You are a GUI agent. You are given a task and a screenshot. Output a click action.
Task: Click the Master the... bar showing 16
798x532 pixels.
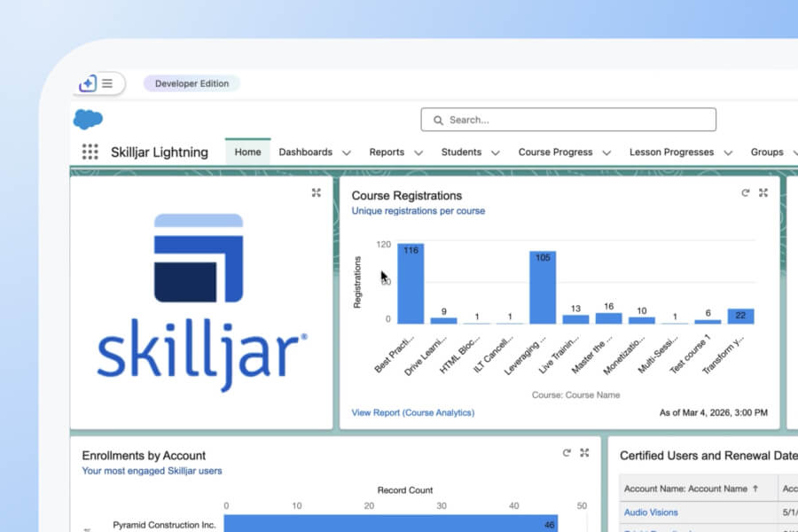tap(608, 318)
